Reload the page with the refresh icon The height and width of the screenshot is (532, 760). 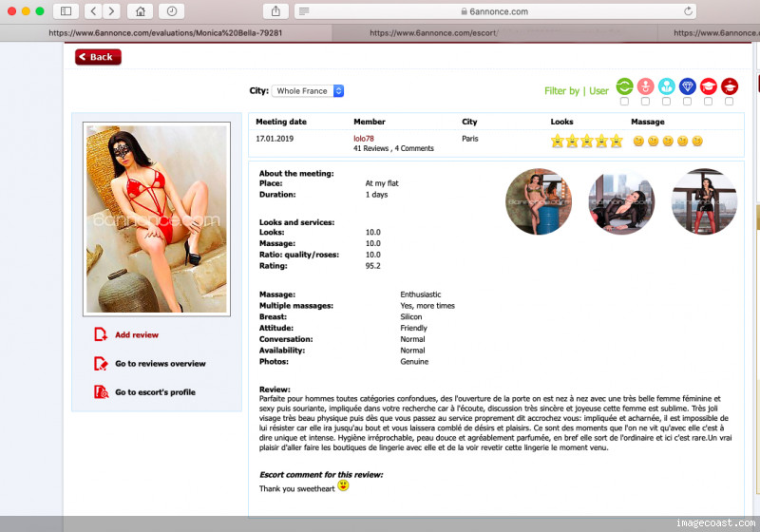pyautogui.click(x=688, y=11)
